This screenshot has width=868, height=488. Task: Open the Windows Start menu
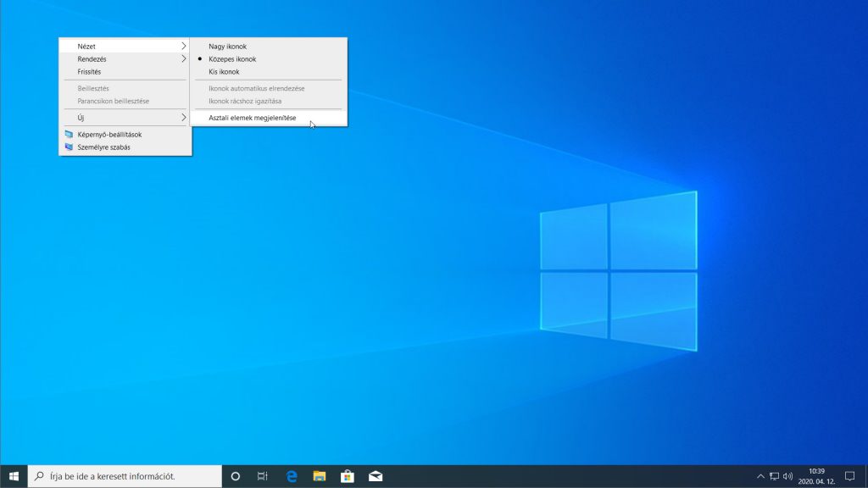(14, 476)
